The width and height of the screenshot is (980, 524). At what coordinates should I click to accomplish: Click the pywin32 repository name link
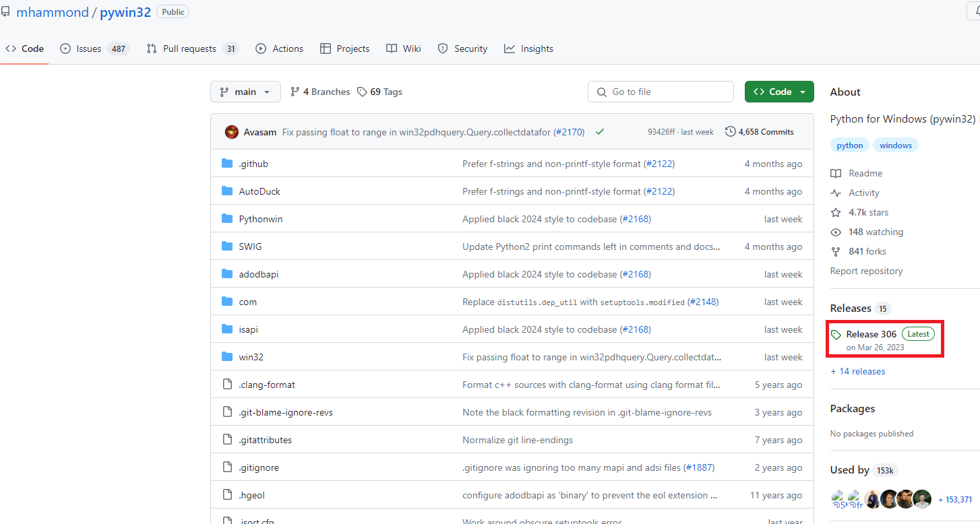(x=125, y=12)
